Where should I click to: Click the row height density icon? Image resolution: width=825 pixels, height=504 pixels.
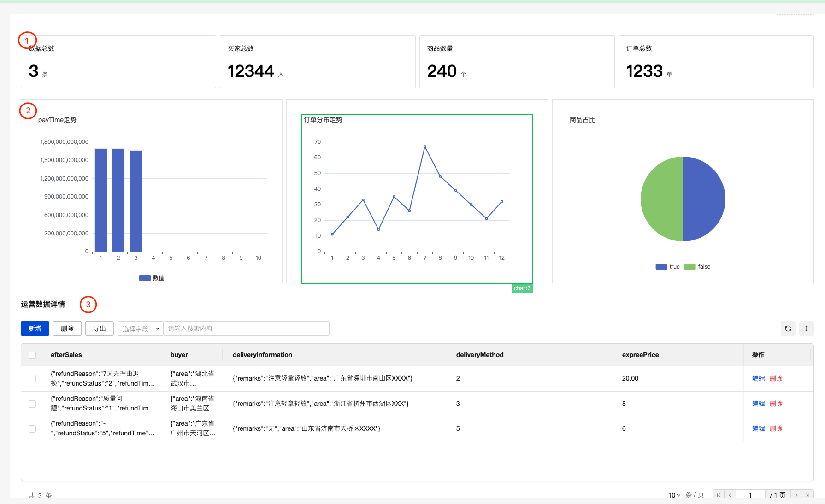pos(807,328)
